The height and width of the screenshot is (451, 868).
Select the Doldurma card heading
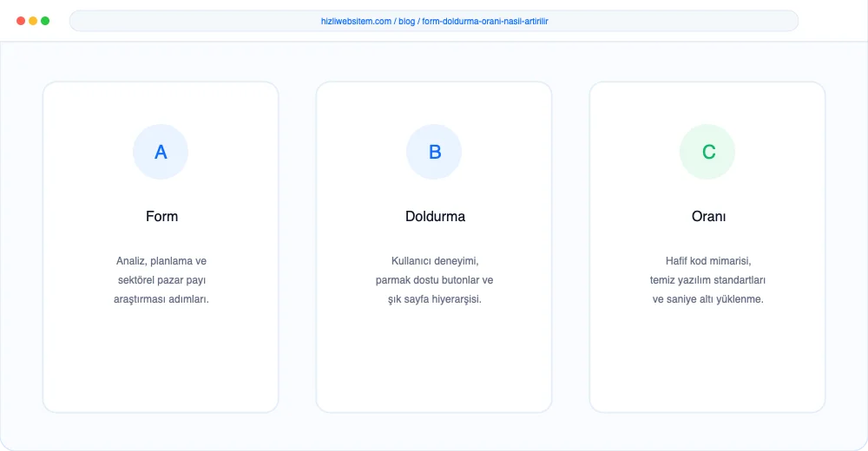[x=435, y=216]
